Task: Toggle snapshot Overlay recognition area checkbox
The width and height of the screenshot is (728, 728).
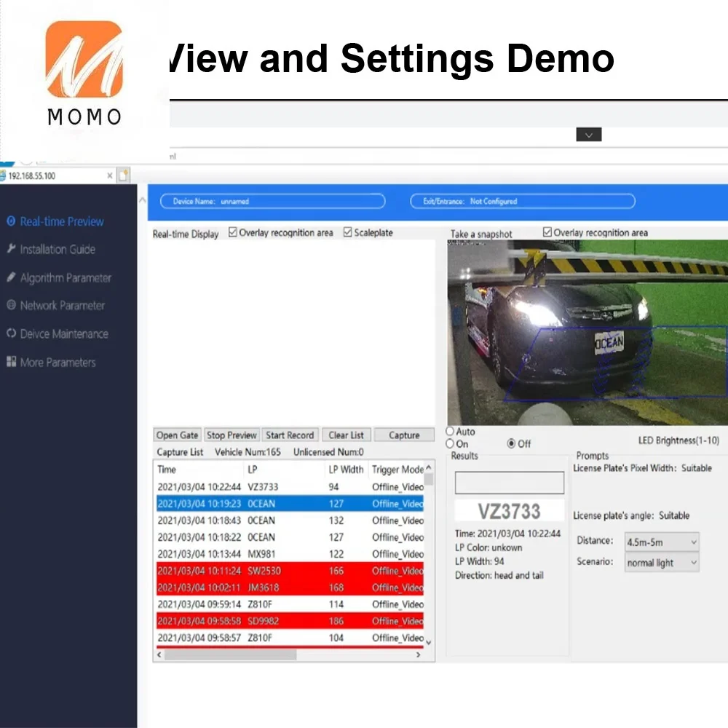Action: pyautogui.click(x=547, y=232)
